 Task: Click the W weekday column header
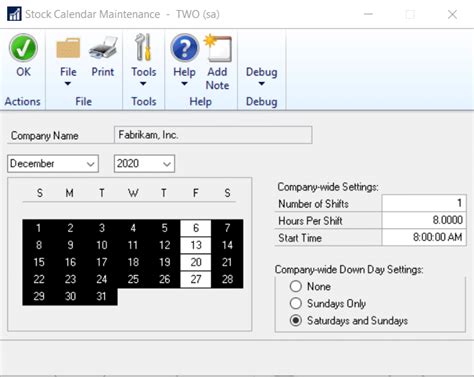tap(133, 193)
